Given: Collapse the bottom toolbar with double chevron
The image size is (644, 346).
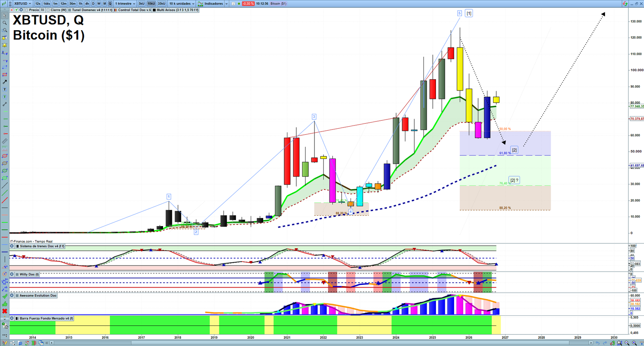Looking at the screenshot, I should [47, 343].
